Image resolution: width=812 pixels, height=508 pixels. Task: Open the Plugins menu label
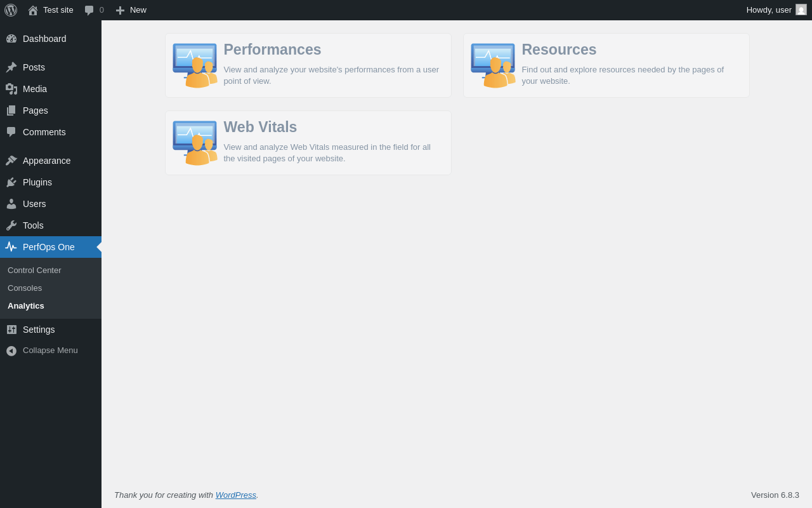pyautogui.click(x=37, y=182)
